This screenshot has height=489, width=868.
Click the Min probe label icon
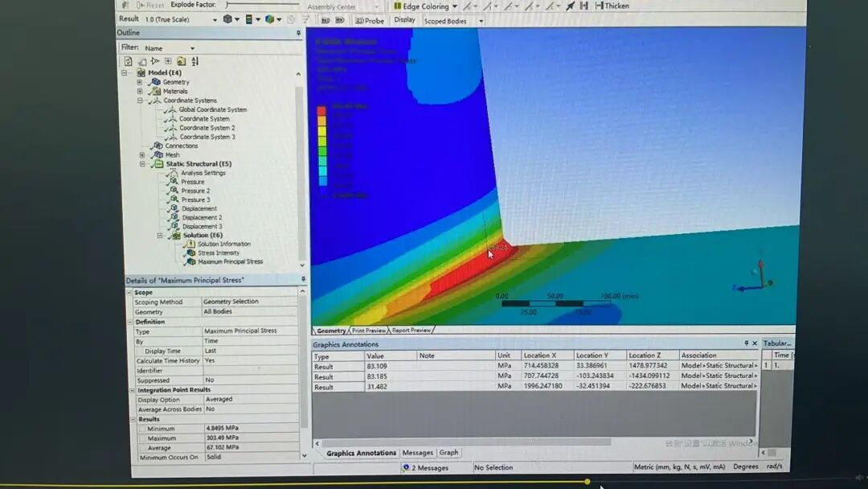coord(340,20)
